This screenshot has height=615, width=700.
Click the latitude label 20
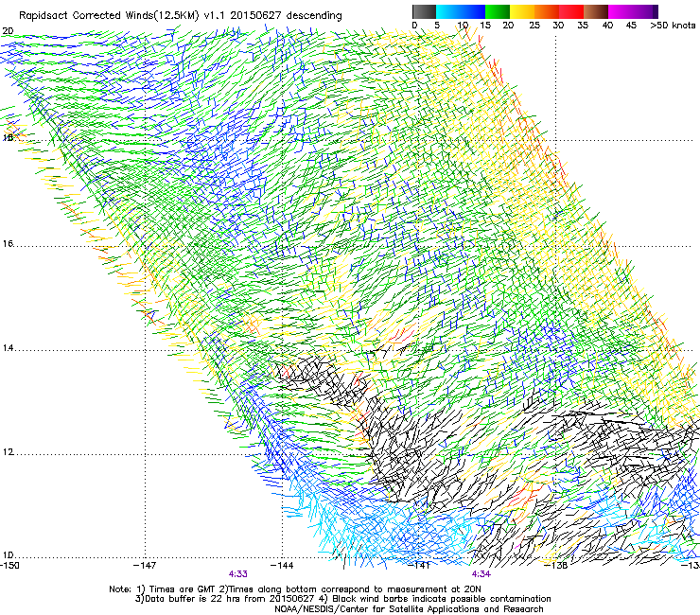8,31
